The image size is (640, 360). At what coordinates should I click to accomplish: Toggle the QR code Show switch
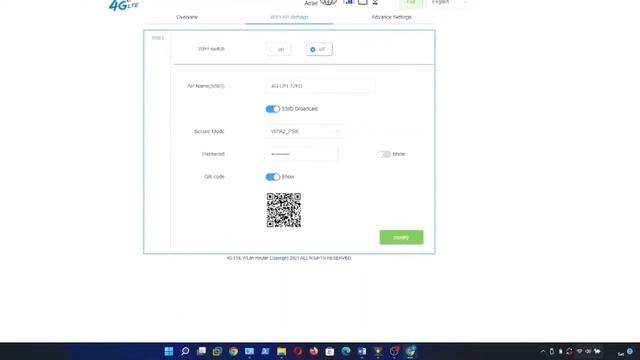(x=273, y=177)
